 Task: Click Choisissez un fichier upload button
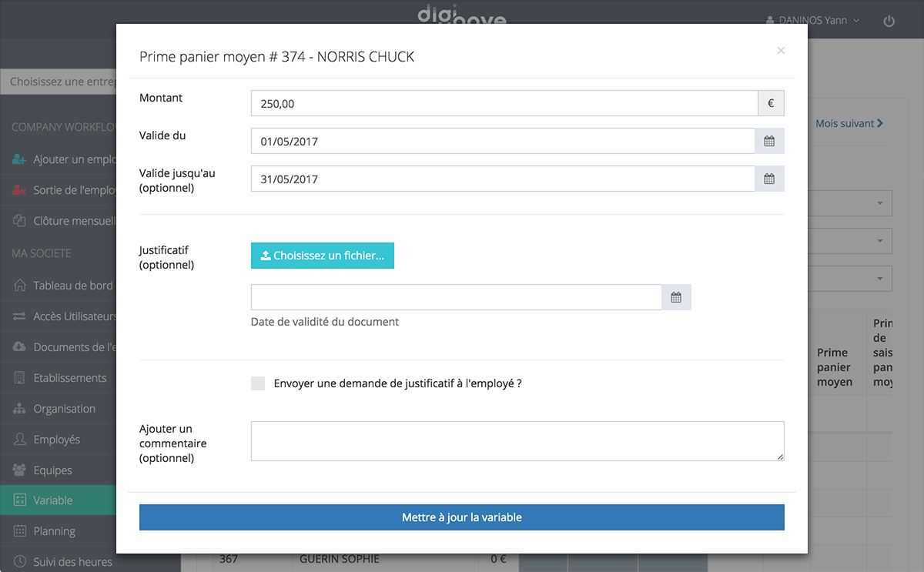tap(322, 256)
